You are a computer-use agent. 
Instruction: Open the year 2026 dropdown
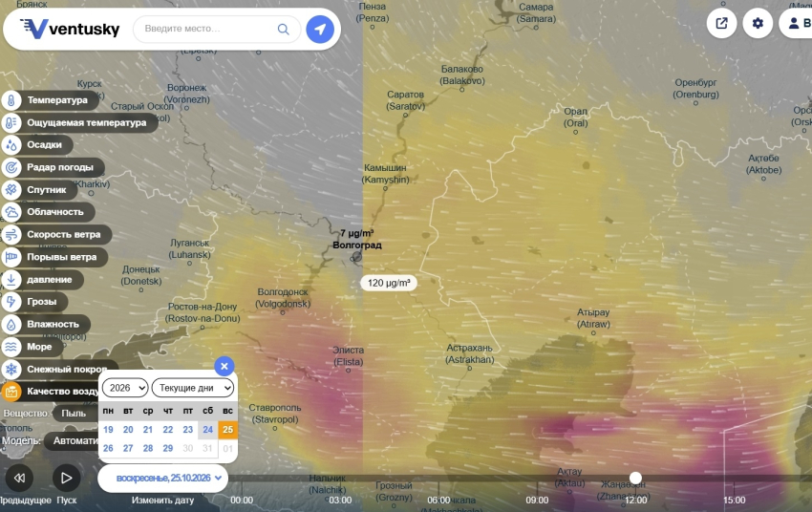click(125, 388)
